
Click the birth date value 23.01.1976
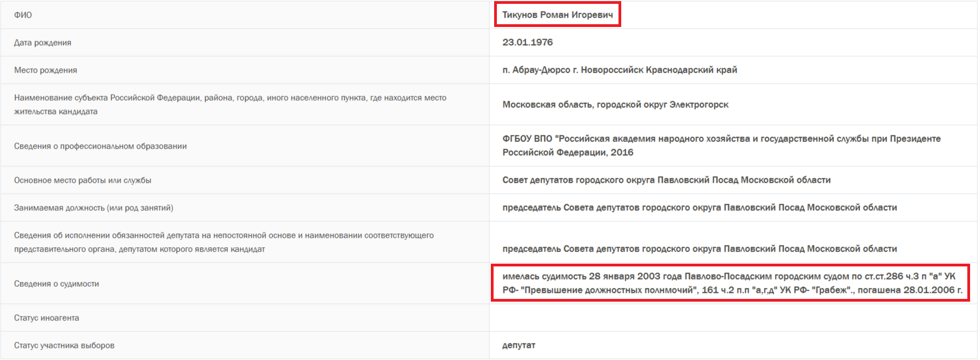tap(527, 42)
